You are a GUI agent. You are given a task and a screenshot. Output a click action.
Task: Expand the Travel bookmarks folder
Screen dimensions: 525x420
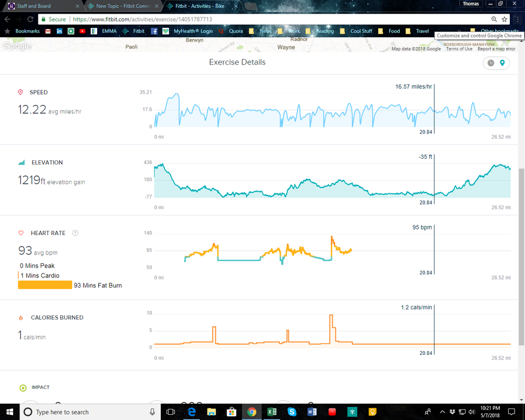click(418, 31)
